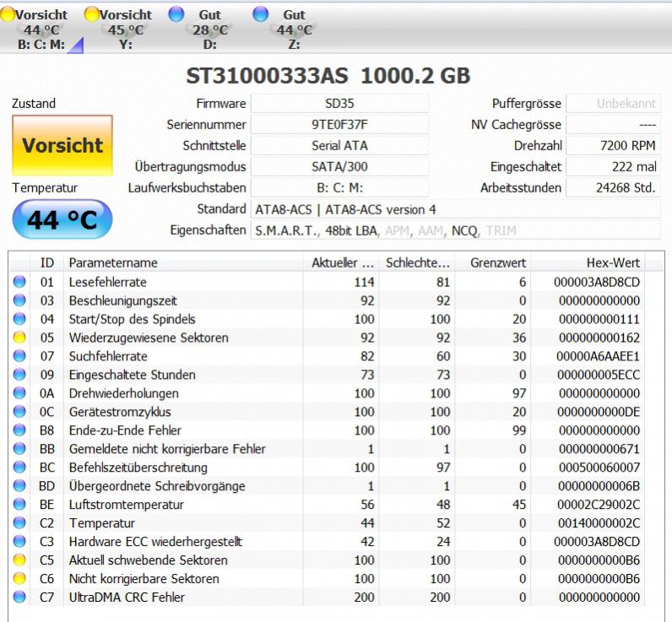The height and width of the screenshot is (622, 672).
Task: Select the D: drive at 28 °C
Action: pyautogui.click(x=209, y=30)
